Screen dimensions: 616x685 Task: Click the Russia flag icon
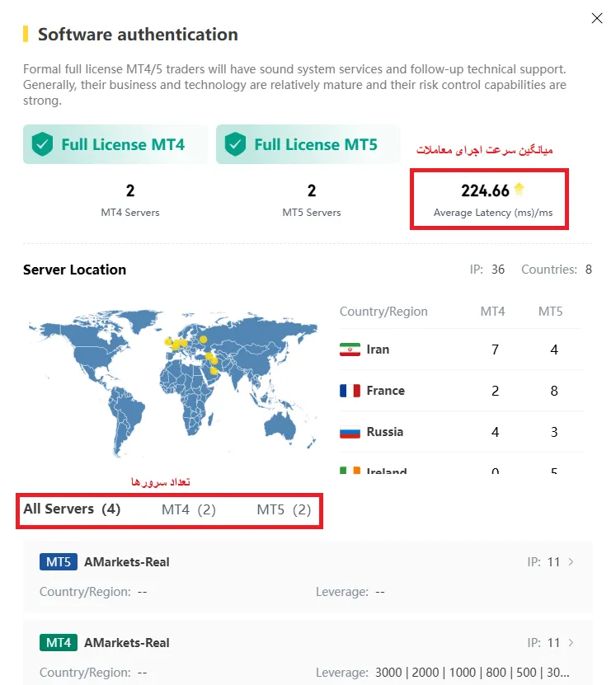tap(350, 432)
